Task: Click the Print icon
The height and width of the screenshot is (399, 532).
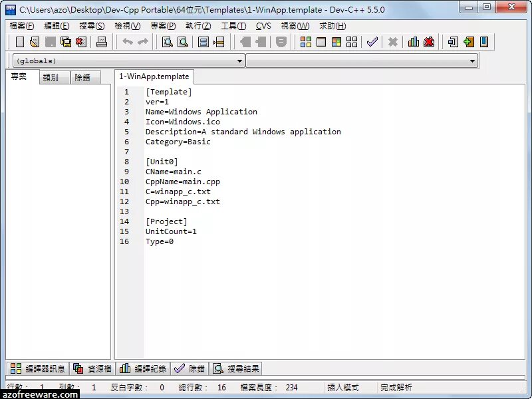Action: [x=102, y=42]
